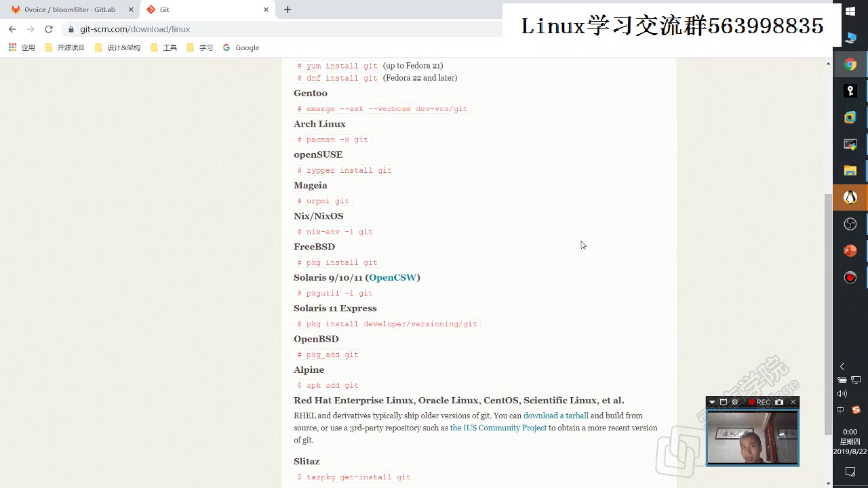This screenshot has height=488, width=868.
Task: Click the '# emerge --ask --verbose dev-vcs/git' command
Action: (382, 108)
